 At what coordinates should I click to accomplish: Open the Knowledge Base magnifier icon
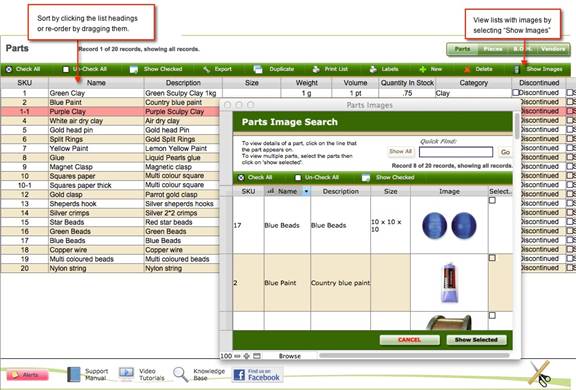(180, 374)
